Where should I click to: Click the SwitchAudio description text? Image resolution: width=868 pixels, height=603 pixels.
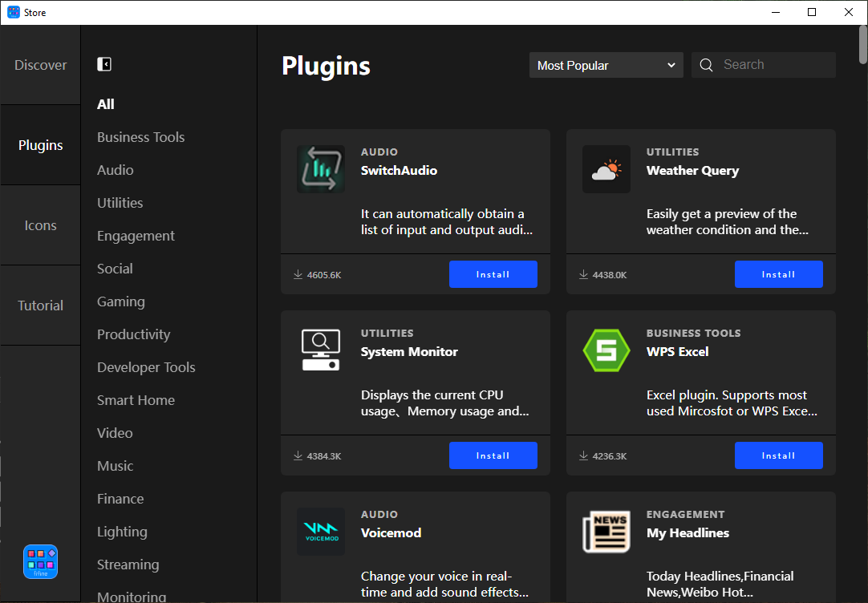[x=447, y=222]
